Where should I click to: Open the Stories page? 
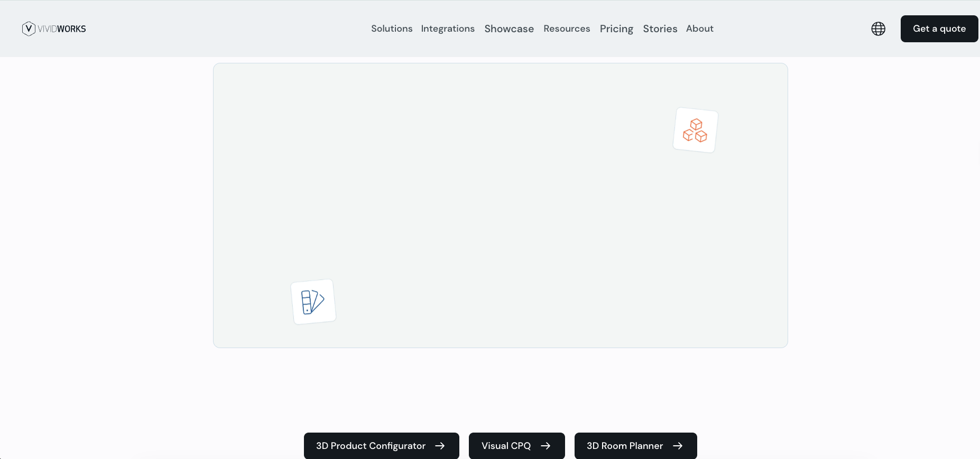pos(660,29)
